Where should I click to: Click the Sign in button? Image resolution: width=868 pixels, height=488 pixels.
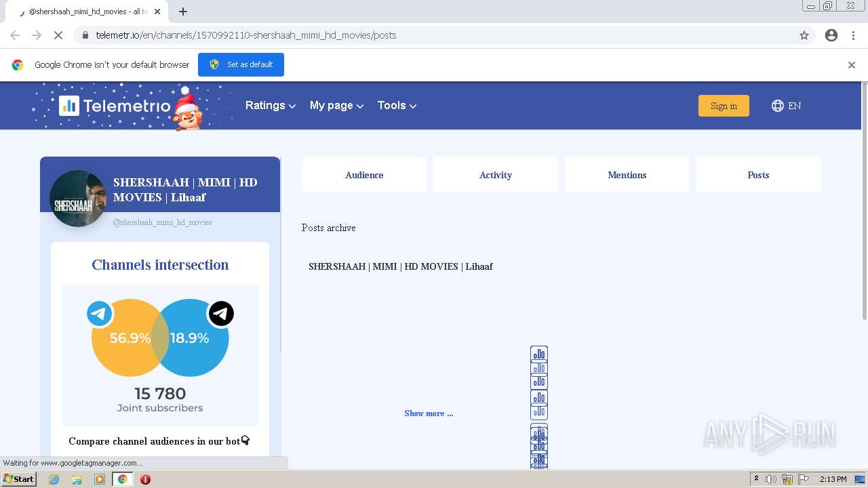click(724, 106)
